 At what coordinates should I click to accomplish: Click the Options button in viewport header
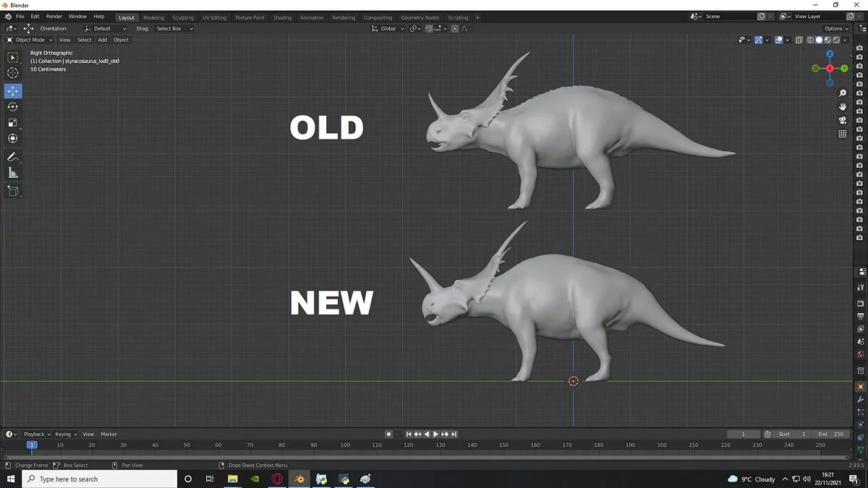[835, 29]
